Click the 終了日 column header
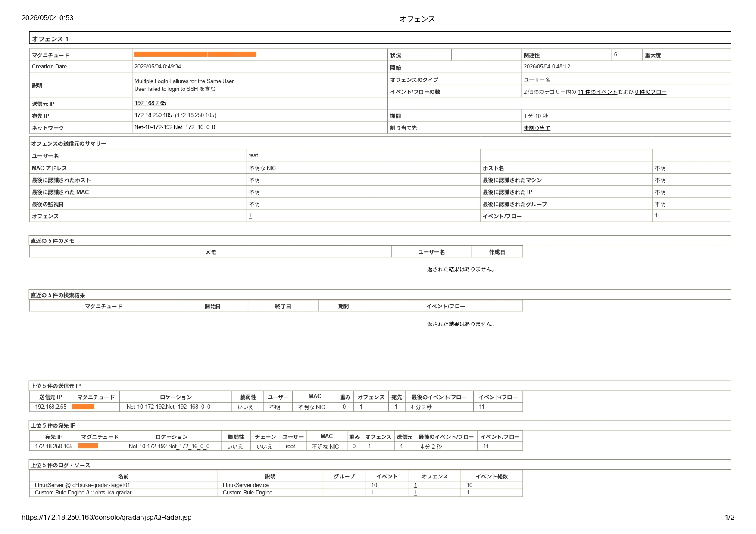The height and width of the screenshot is (534, 756). point(283,307)
